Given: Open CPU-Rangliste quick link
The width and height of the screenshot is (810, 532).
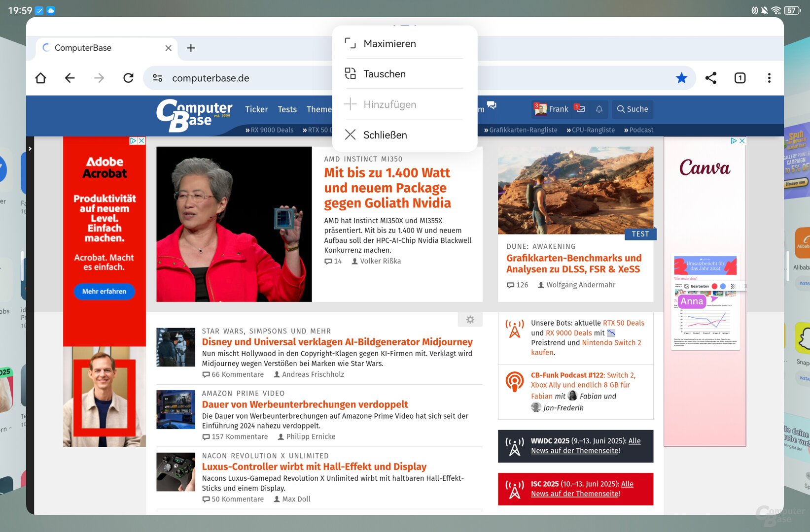Looking at the screenshot, I should coord(591,130).
